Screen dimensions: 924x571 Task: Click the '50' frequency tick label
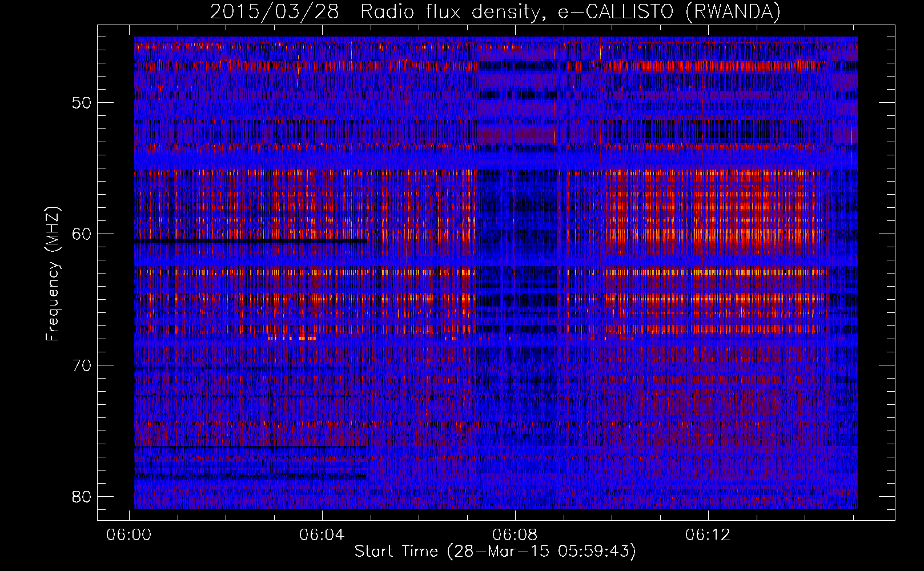coord(82,103)
